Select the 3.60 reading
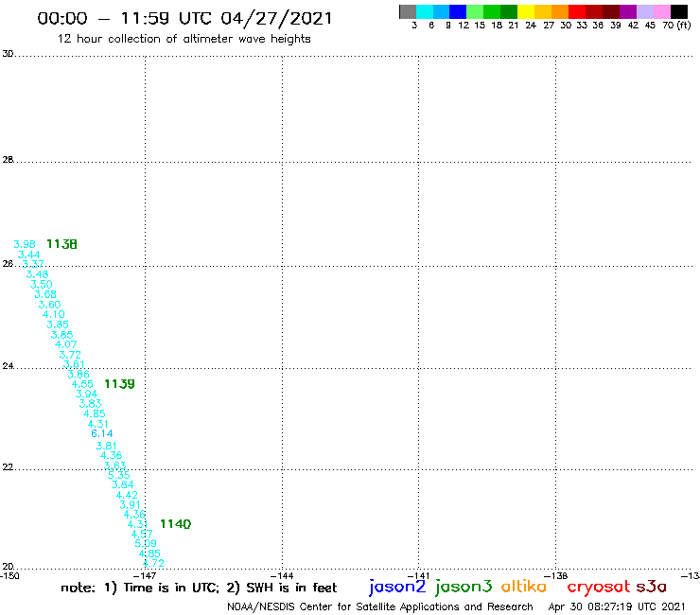 pyautogui.click(x=49, y=305)
